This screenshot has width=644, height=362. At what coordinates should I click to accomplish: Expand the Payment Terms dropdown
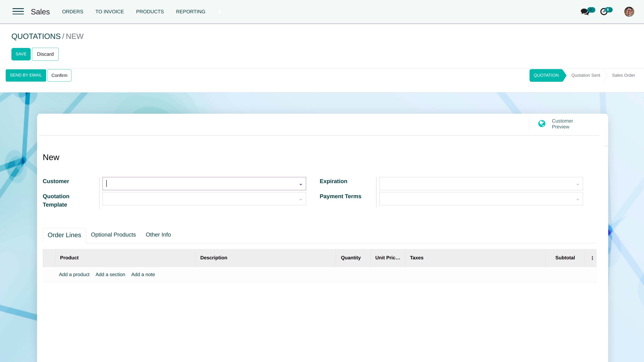pyautogui.click(x=578, y=199)
